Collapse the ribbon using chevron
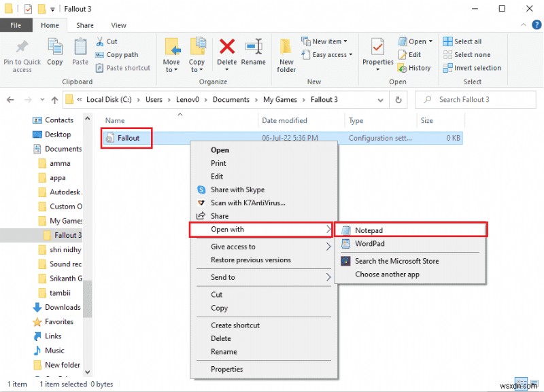This screenshot has height=392, width=544. tap(524, 25)
